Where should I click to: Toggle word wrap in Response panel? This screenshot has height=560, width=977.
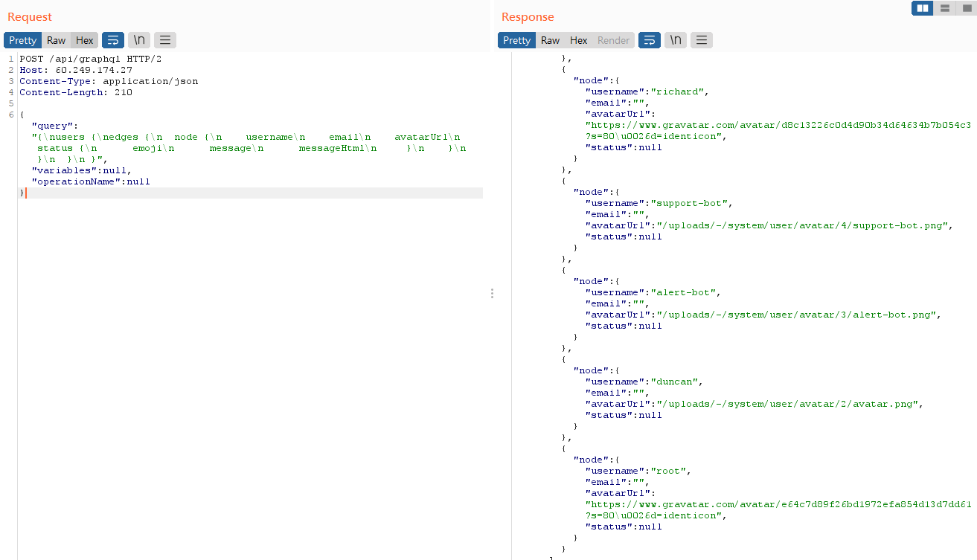pos(650,40)
